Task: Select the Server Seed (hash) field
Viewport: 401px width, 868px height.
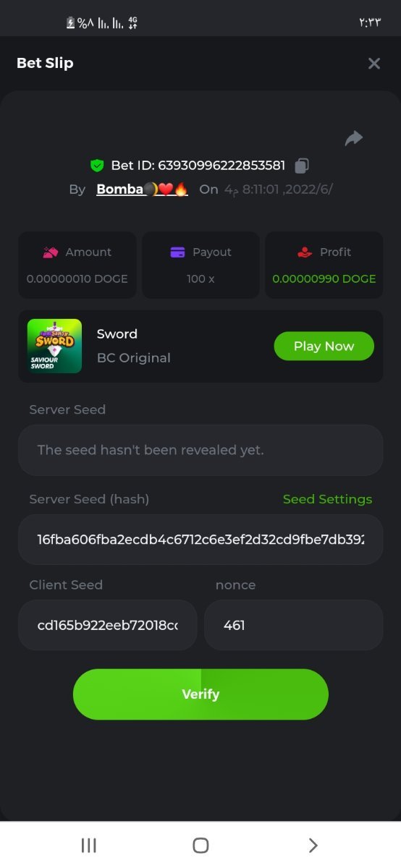Action: (200, 540)
